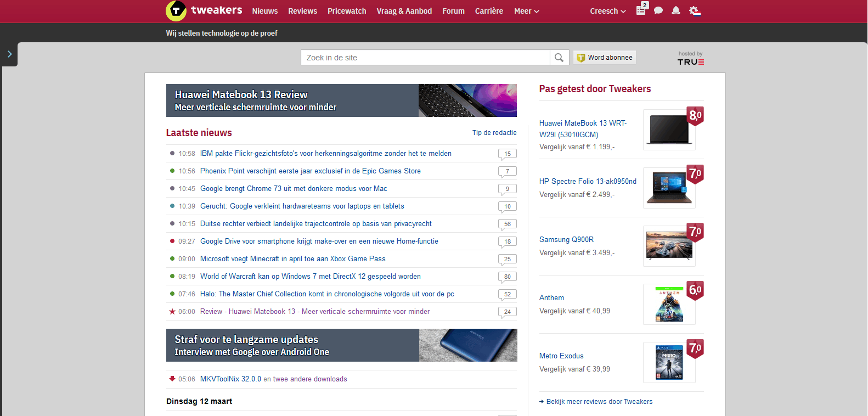Open the tracker list icon with badge 2
Viewport: 868px width, 416px height.
pyautogui.click(x=641, y=9)
